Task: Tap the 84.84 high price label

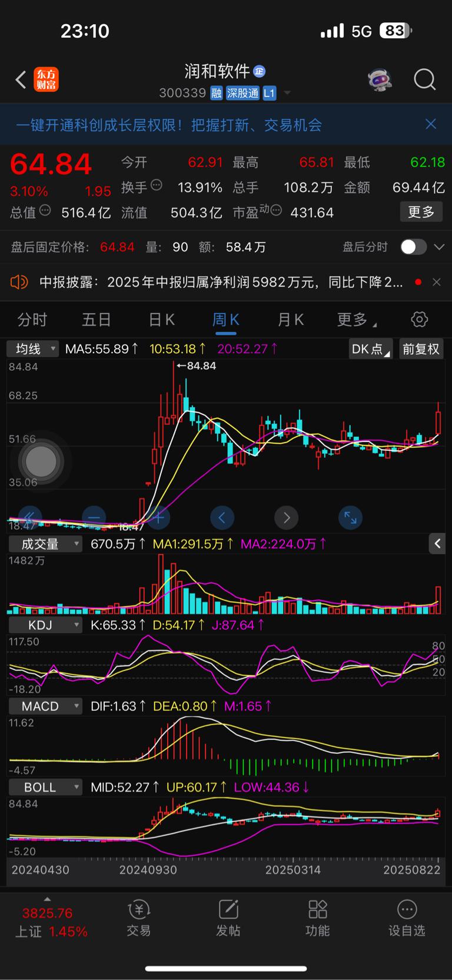Action: (x=197, y=366)
